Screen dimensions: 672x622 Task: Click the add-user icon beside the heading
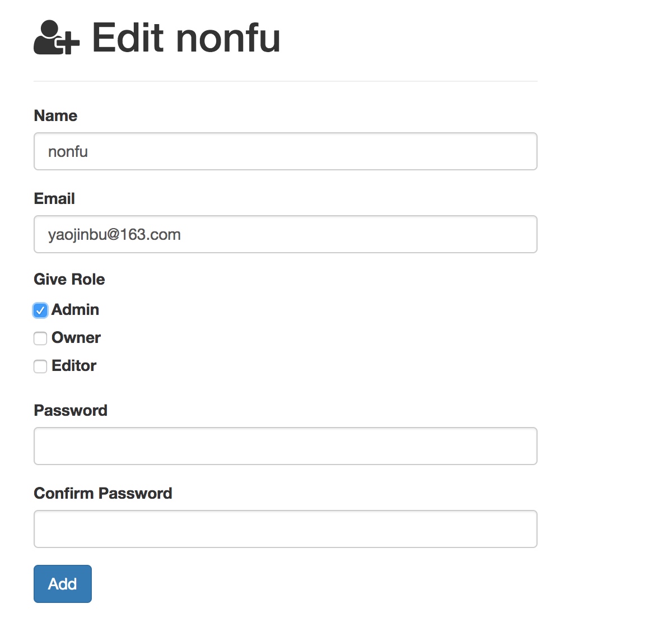[57, 38]
